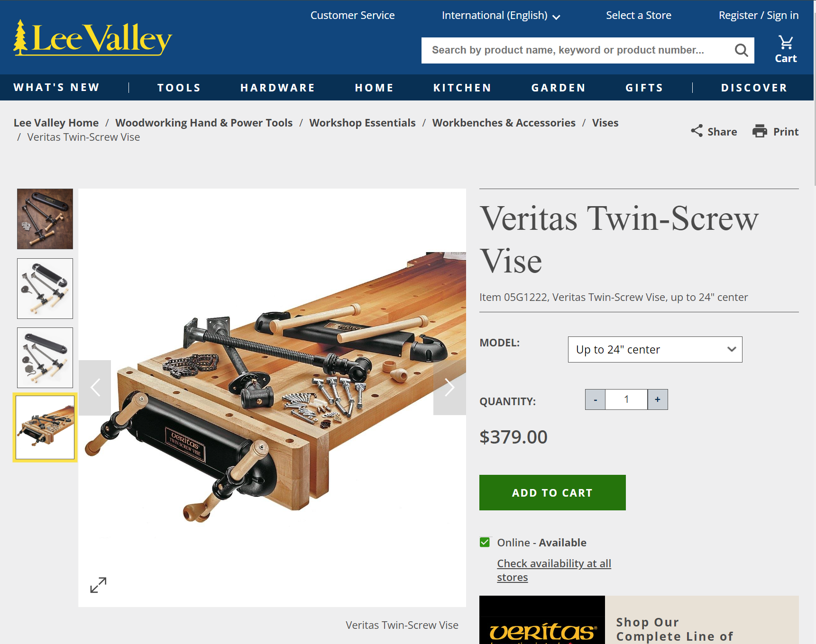Open Check availability at all stores link
The height and width of the screenshot is (644, 816).
pyautogui.click(x=554, y=570)
